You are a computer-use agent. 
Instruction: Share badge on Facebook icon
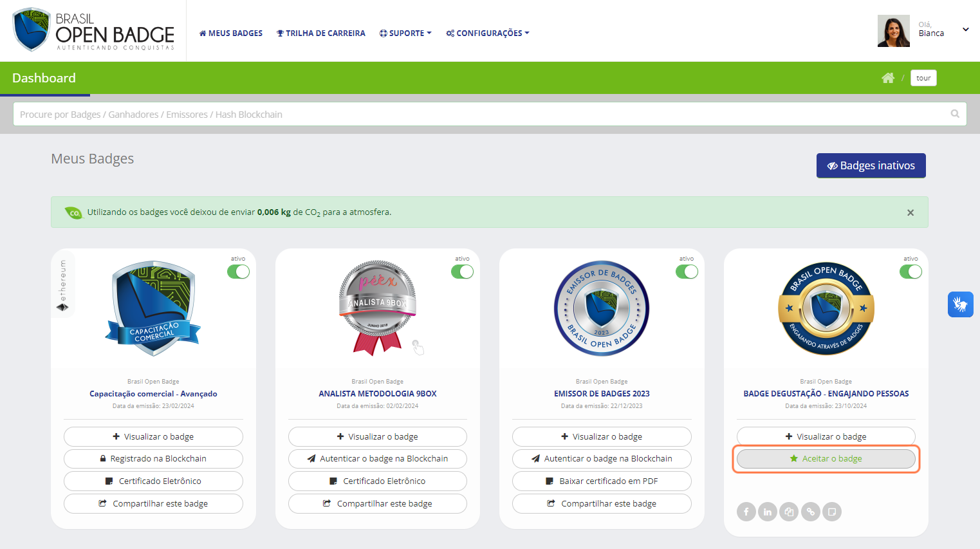click(746, 512)
